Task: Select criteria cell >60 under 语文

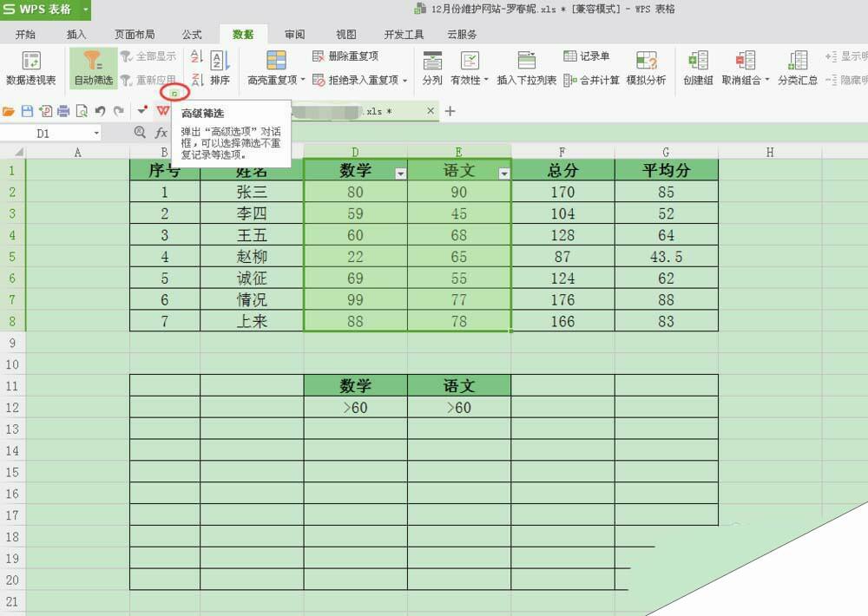Action: [459, 408]
